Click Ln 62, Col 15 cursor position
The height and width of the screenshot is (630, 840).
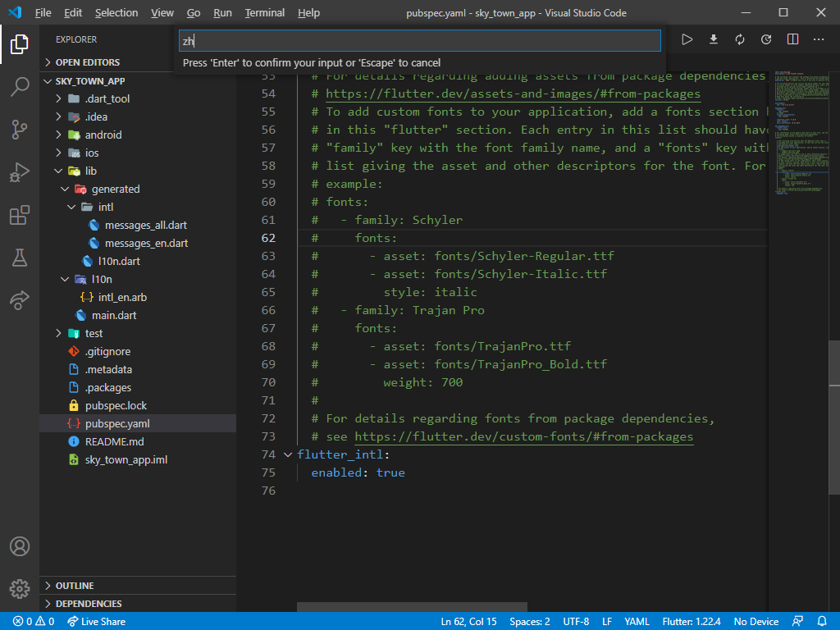click(x=468, y=622)
